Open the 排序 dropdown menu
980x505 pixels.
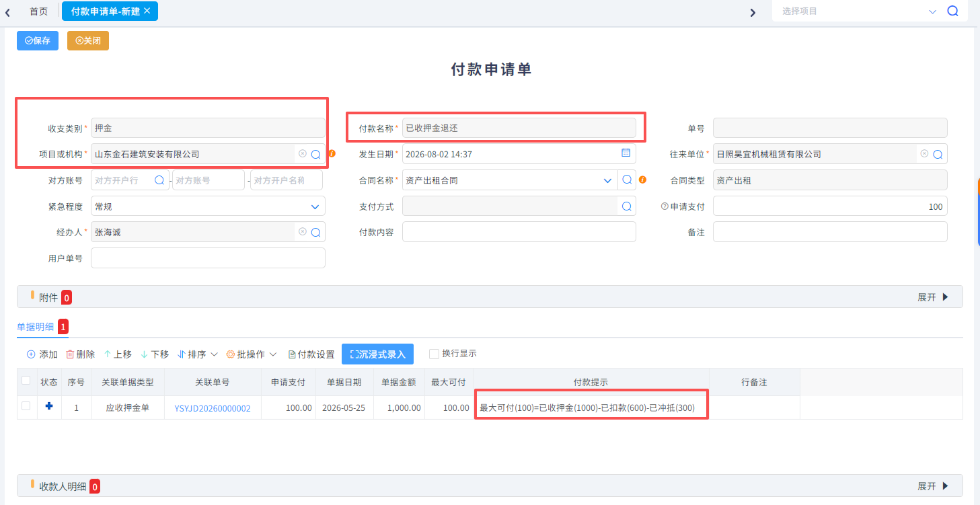tap(198, 354)
